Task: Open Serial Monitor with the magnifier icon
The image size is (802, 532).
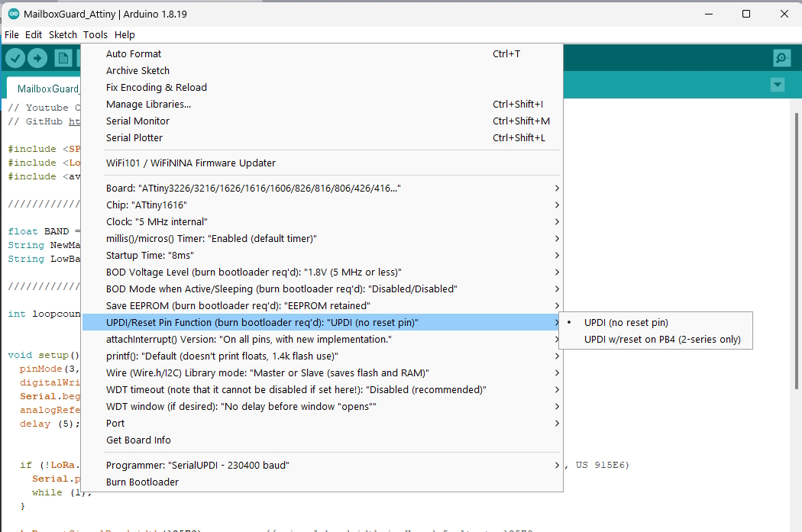Action: [x=781, y=57]
